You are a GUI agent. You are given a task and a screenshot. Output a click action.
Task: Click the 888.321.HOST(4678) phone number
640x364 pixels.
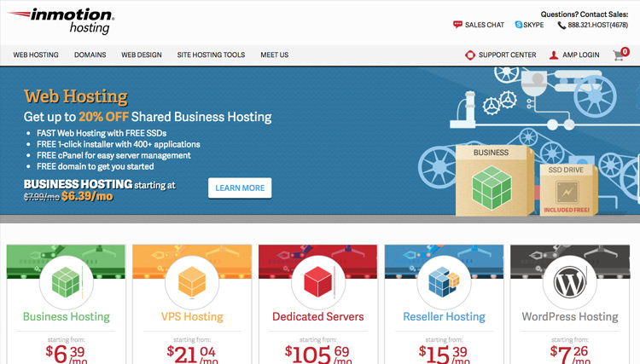tap(598, 25)
